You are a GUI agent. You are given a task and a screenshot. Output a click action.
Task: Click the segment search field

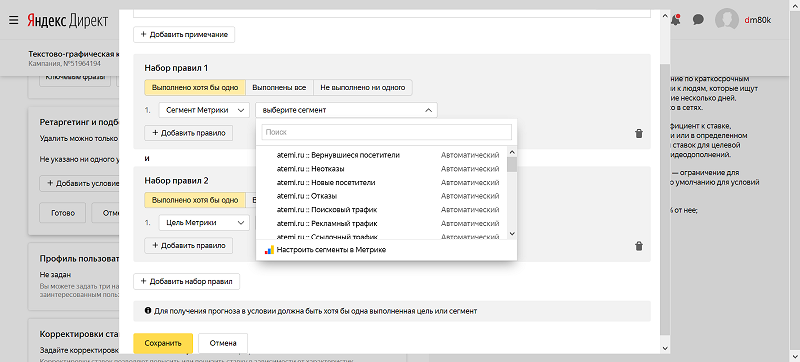[386, 132]
